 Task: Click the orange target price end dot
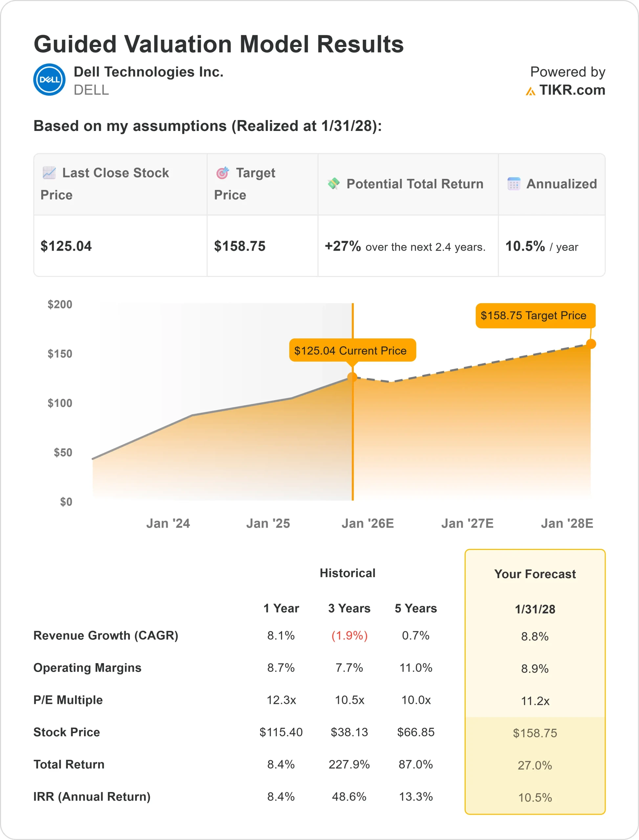coord(591,344)
